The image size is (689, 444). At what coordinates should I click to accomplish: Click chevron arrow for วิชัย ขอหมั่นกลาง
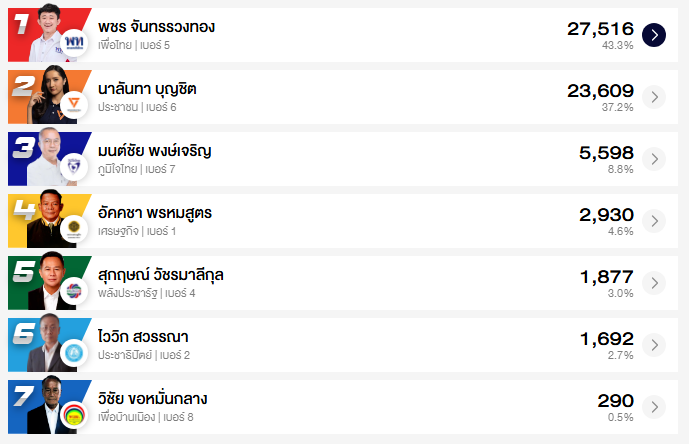click(653, 407)
